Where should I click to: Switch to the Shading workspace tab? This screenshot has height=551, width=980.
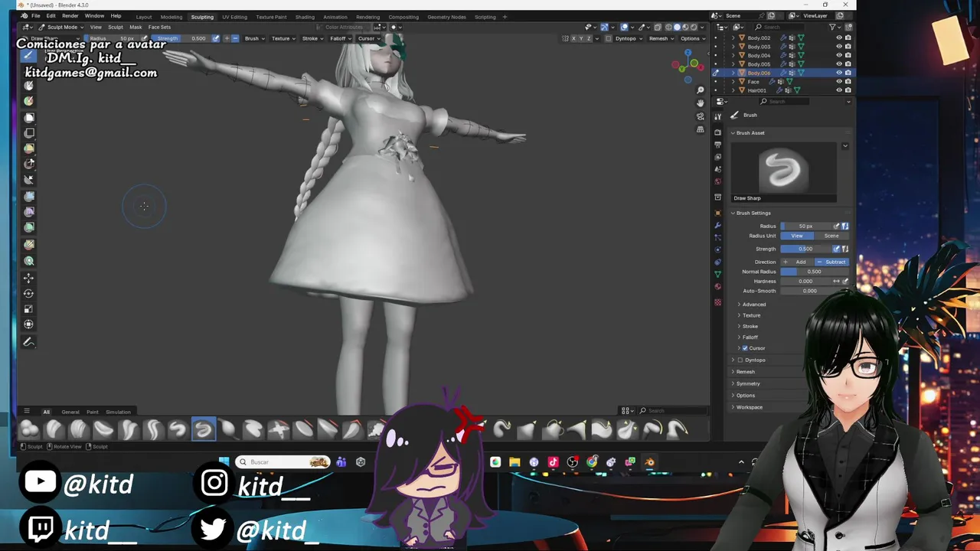point(305,17)
